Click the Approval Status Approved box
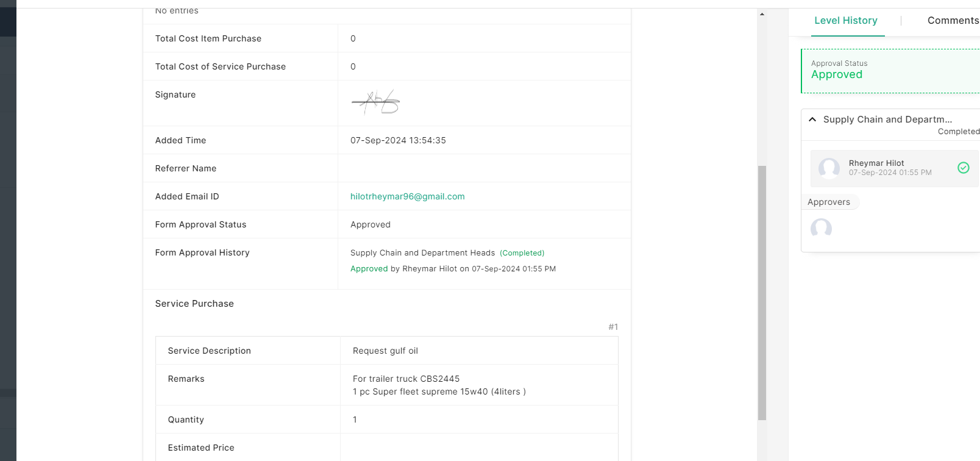The height and width of the screenshot is (461, 980). [x=890, y=71]
